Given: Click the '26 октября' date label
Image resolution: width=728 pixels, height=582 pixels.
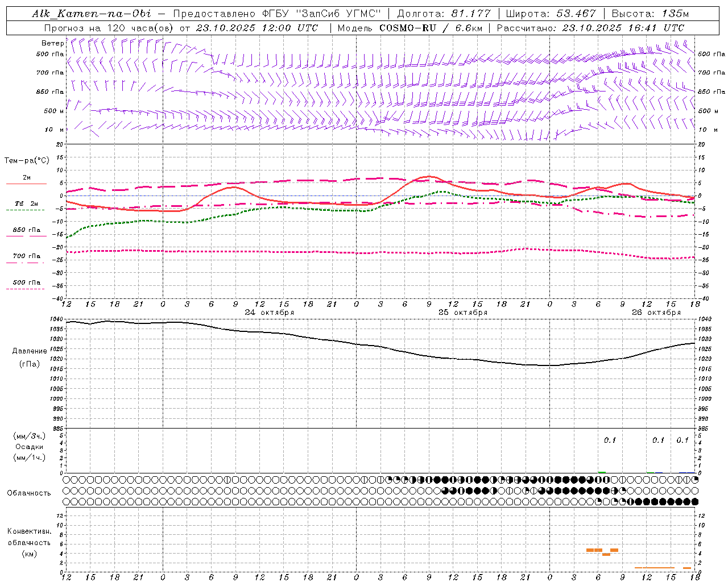Looking at the screenshot, I should pos(656,313).
